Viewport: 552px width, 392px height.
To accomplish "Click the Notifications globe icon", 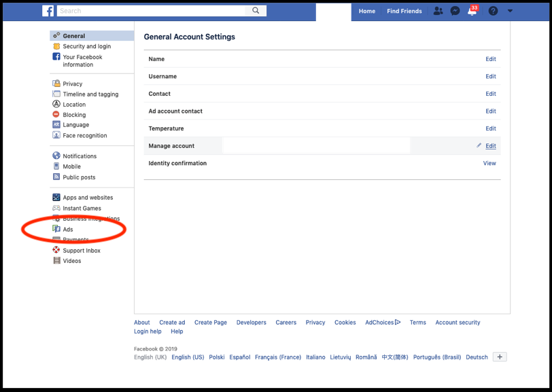I will 56,156.
